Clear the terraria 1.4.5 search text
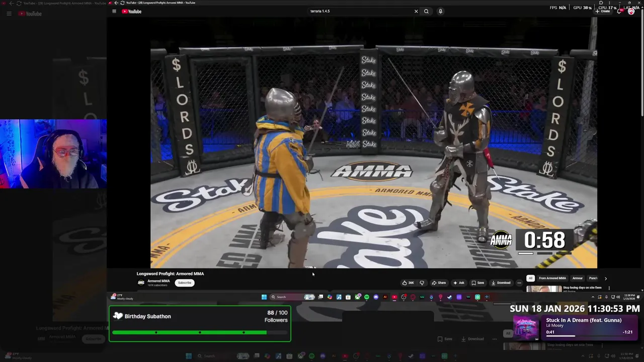The width and height of the screenshot is (644, 362). pos(416,11)
